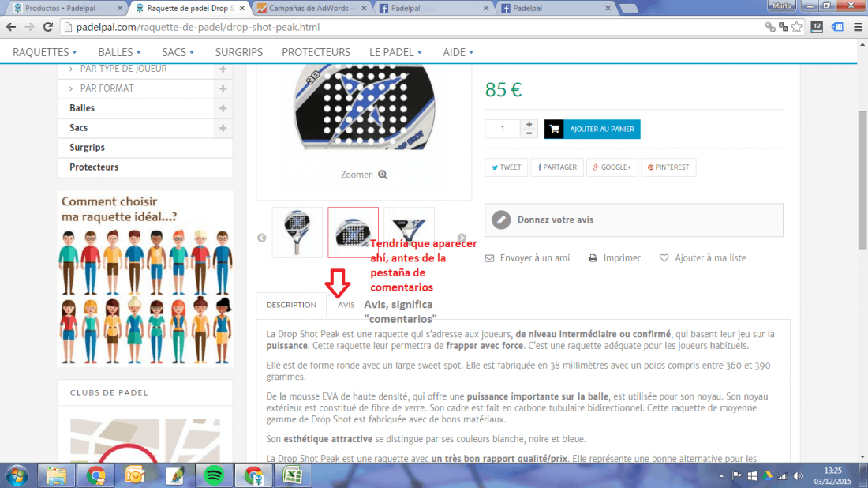Open the Chrome hamburger menu

858,27
